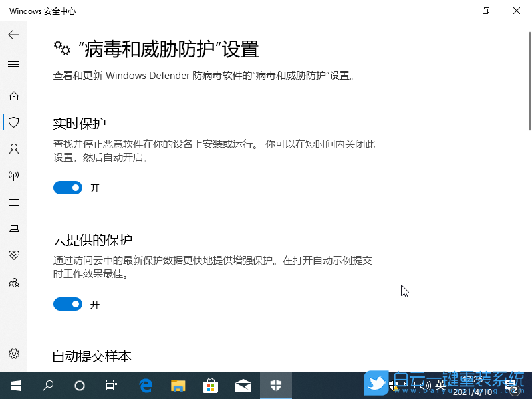This screenshot has width=532, height=399.
Task: Go to security home via house icon
Action: tap(13, 96)
